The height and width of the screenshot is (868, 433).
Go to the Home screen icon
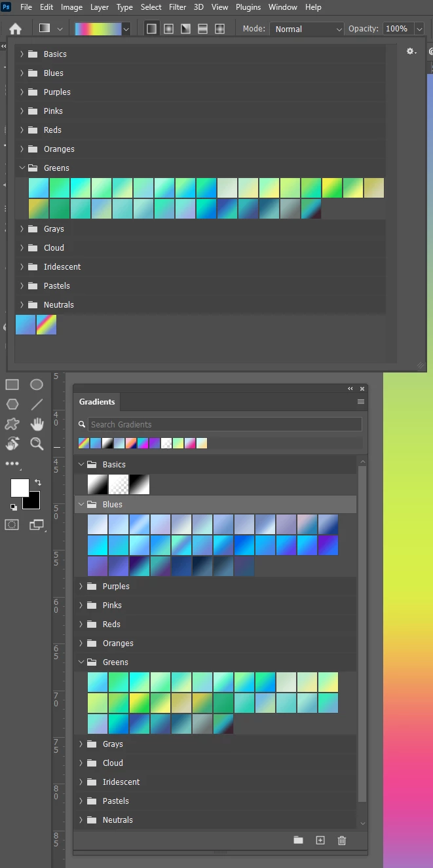(x=15, y=29)
